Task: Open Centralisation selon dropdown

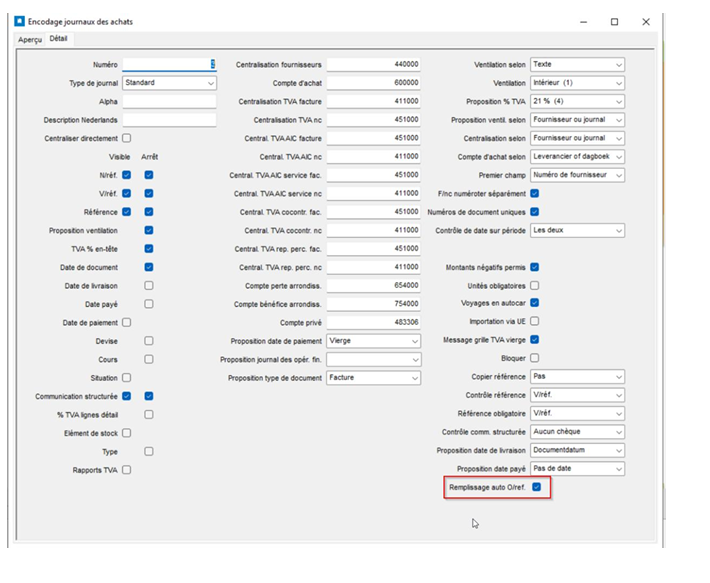Action: 577,138
